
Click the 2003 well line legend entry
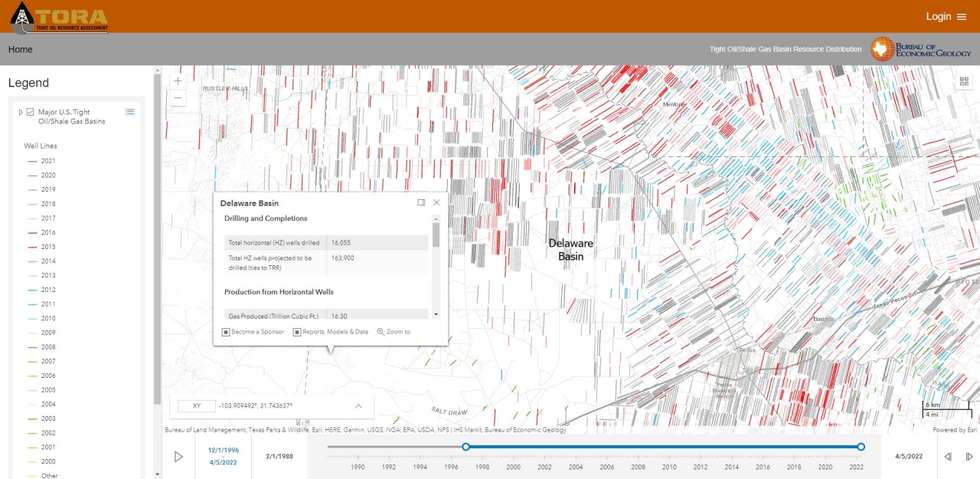[x=41, y=418]
